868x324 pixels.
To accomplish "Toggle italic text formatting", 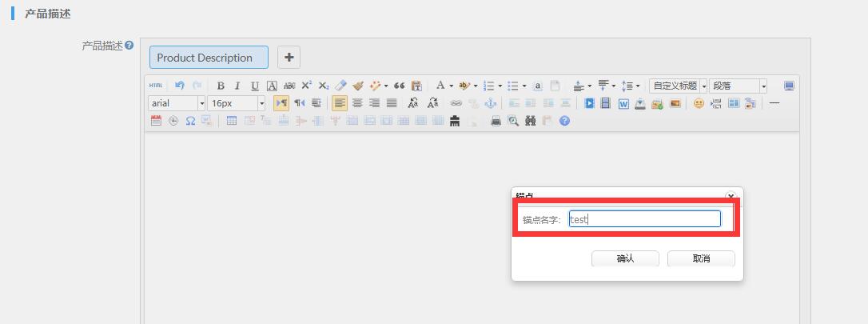I will click(x=237, y=86).
